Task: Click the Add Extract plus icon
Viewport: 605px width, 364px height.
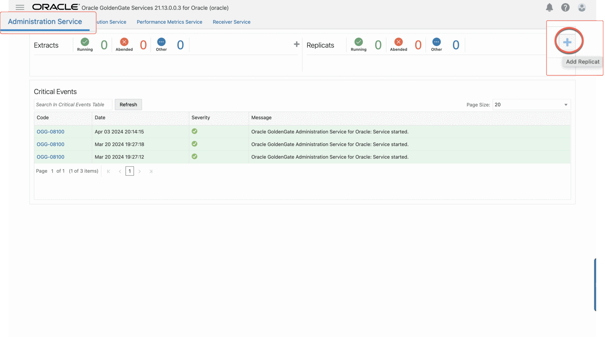Action: [x=296, y=44]
